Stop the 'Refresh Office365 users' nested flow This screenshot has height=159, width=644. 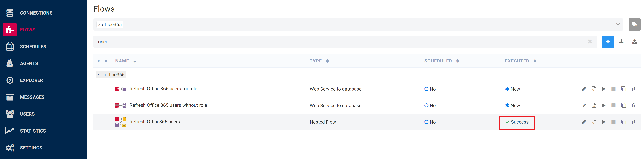pos(613,122)
